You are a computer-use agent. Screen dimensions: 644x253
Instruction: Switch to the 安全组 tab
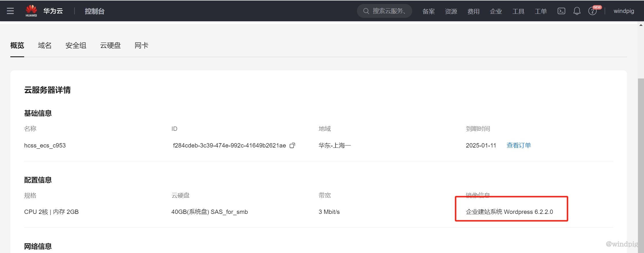[76, 45]
